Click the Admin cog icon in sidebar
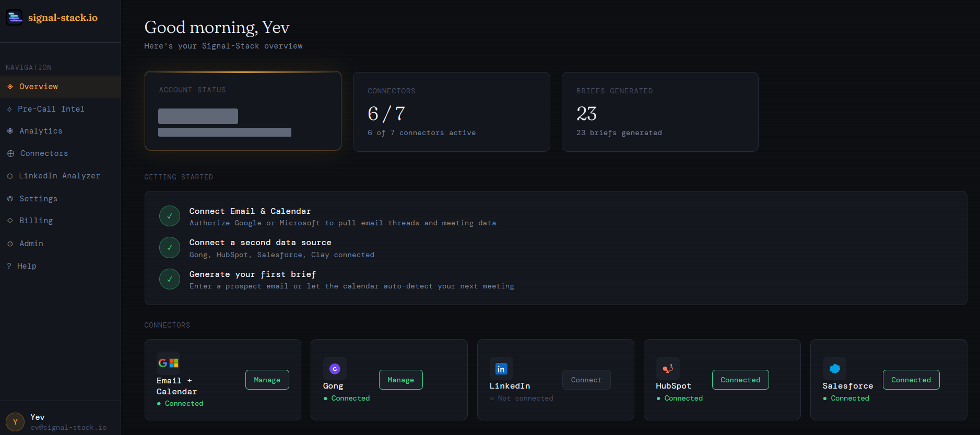980x435 pixels. point(10,244)
